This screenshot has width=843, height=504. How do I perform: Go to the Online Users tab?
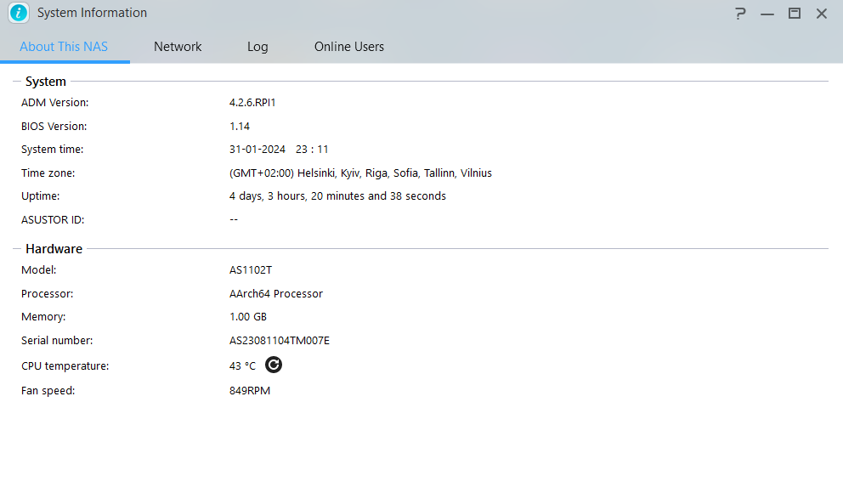tap(349, 47)
